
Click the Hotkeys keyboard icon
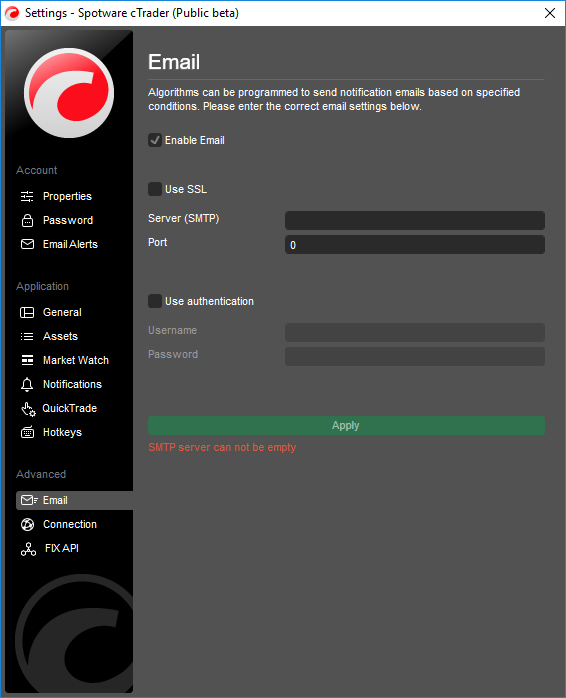click(x=27, y=432)
